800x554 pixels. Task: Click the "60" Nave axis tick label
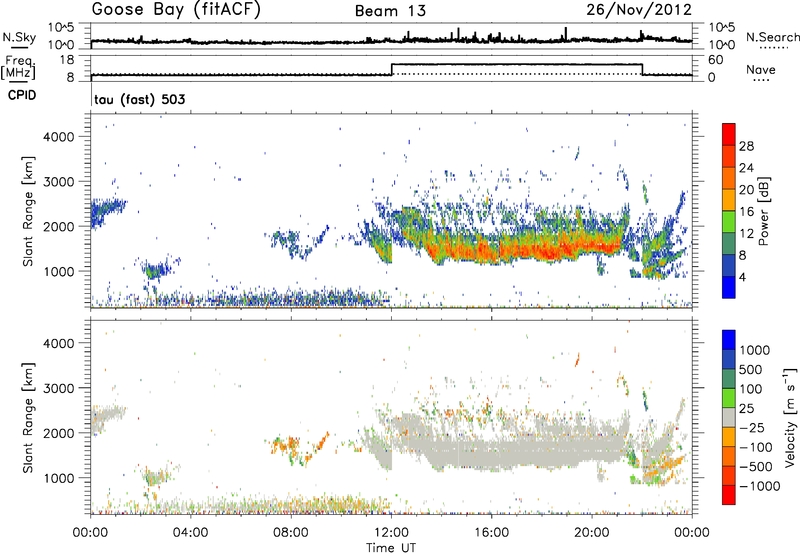pyautogui.click(x=716, y=60)
